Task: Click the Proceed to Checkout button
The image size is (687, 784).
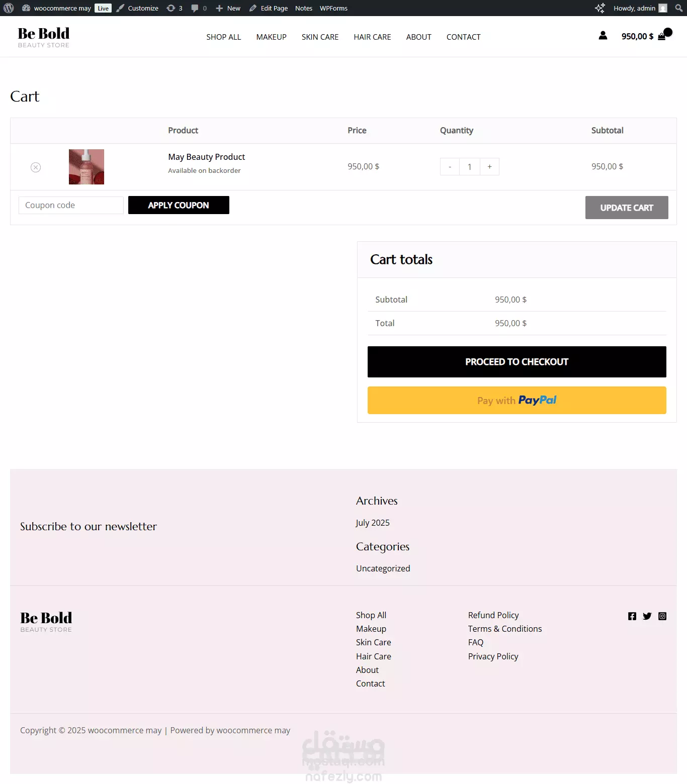Action: click(517, 362)
